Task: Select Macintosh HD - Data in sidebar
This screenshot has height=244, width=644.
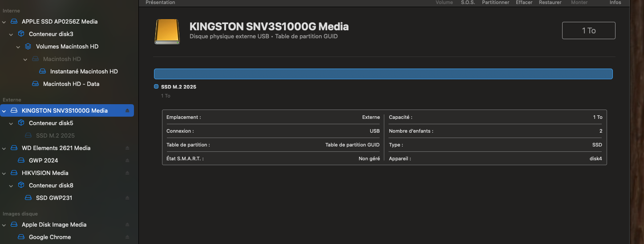Action: pyautogui.click(x=71, y=84)
